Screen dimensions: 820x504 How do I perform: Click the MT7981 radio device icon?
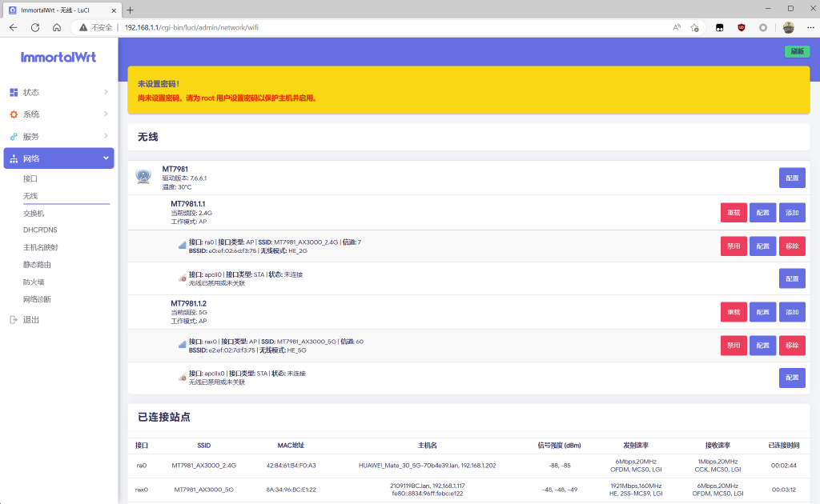click(143, 174)
